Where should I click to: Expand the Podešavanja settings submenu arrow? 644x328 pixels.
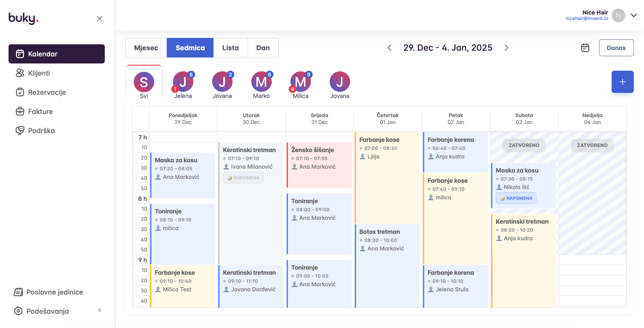click(100, 310)
